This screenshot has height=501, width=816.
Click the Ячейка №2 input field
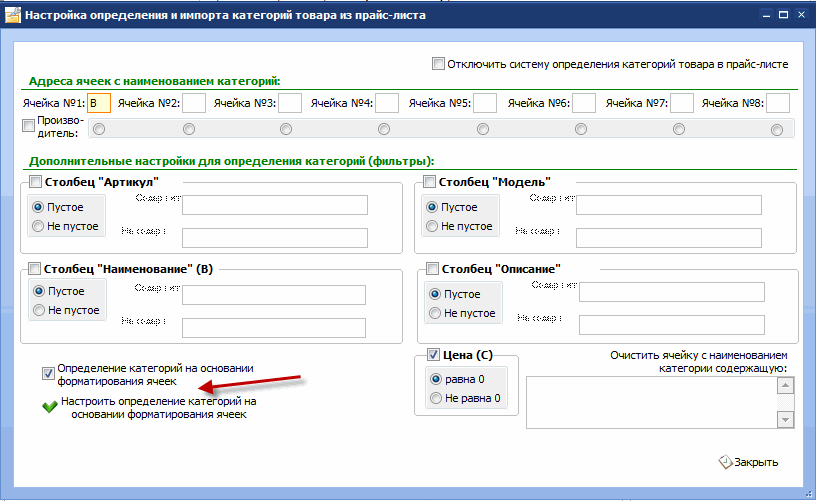coord(194,103)
